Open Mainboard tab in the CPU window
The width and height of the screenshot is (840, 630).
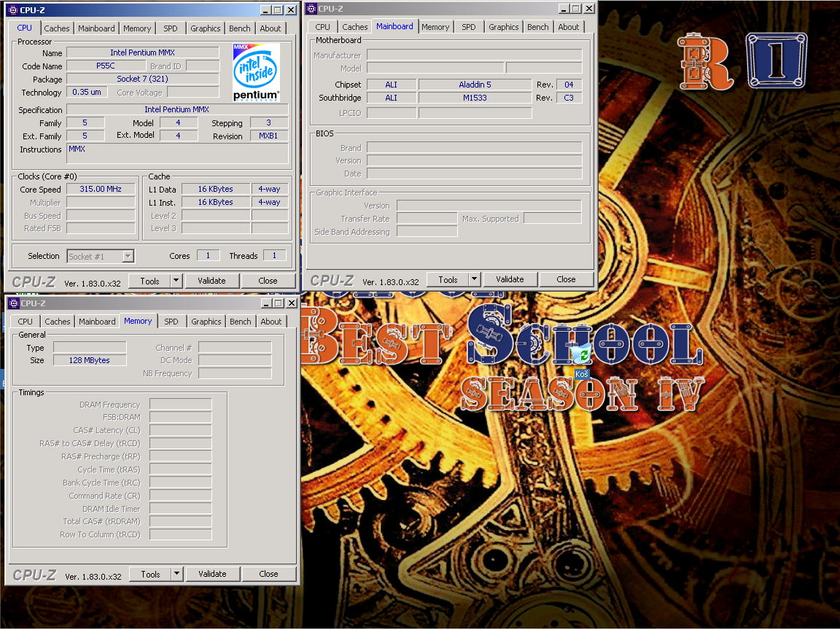coord(96,28)
